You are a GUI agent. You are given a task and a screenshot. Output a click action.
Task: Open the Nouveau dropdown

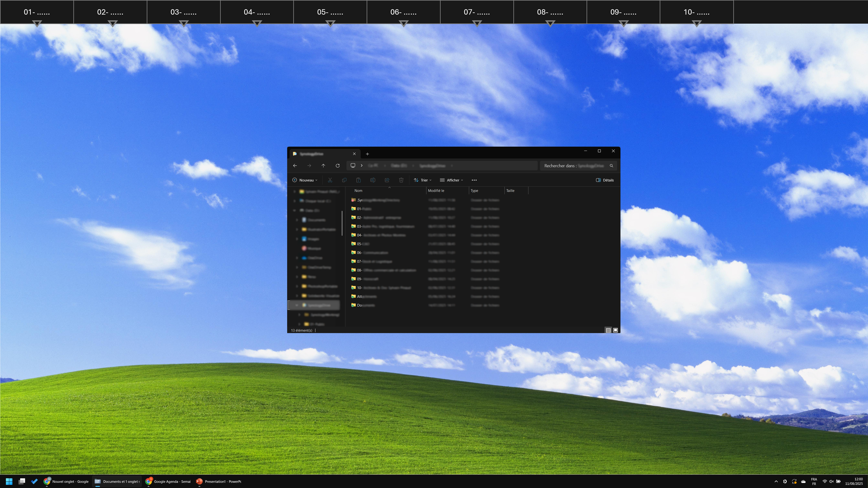[x=305, y=180]
